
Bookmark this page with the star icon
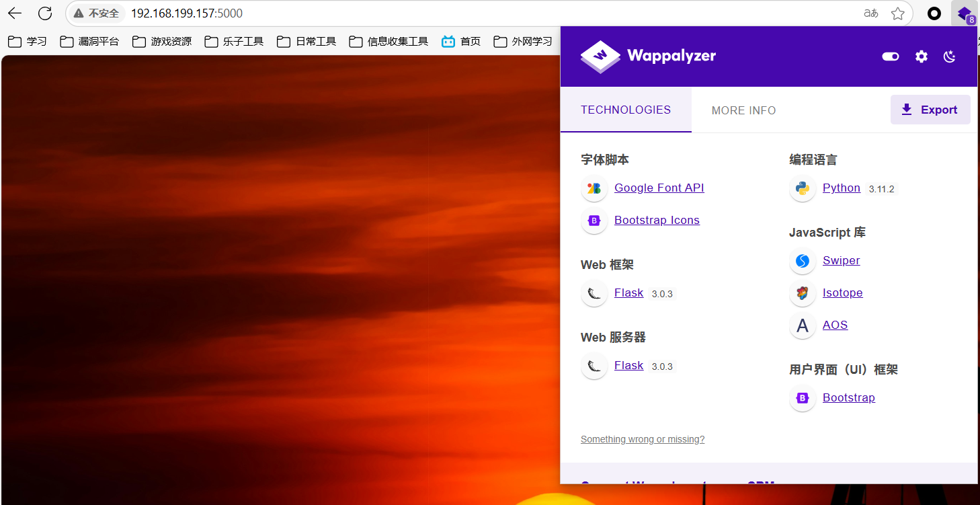897,13
